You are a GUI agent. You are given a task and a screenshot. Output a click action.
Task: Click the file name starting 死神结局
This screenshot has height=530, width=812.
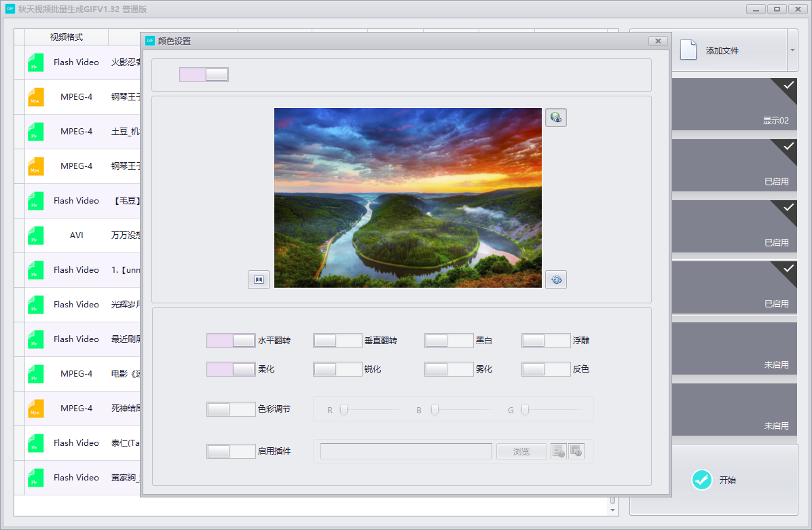point(126,409)
